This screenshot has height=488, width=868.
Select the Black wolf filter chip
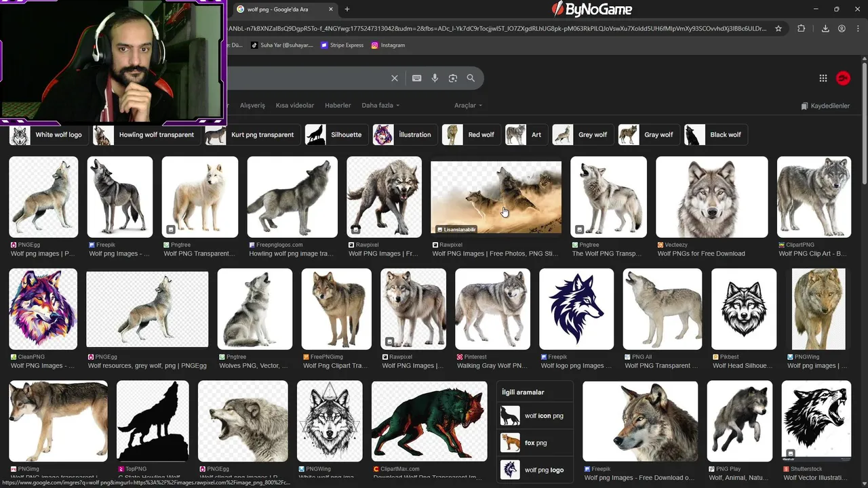[x=716, y=135]
